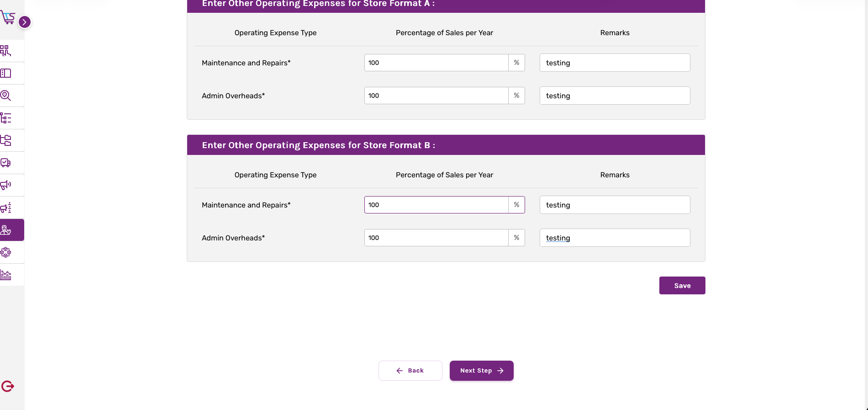Image resolution: width=868 pixels, height=410 pixels.
Task: Click the shopping cart logo icon
Action: pos(8,18)
